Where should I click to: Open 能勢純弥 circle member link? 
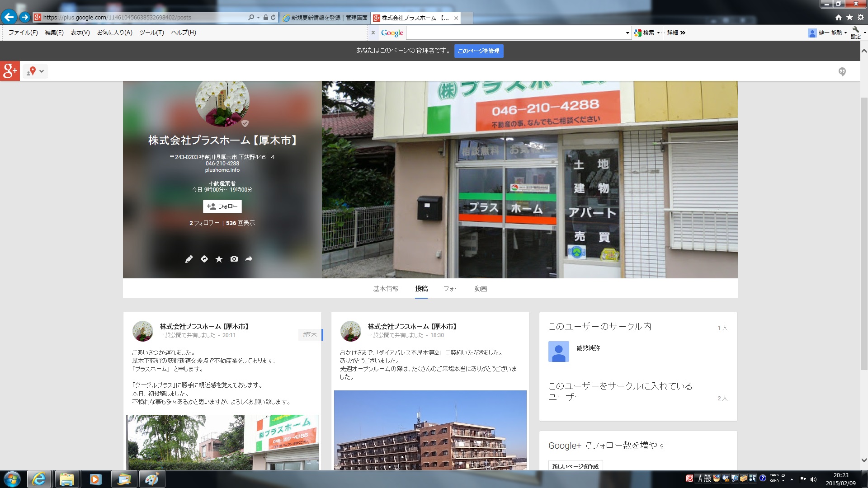click(588, 348)
